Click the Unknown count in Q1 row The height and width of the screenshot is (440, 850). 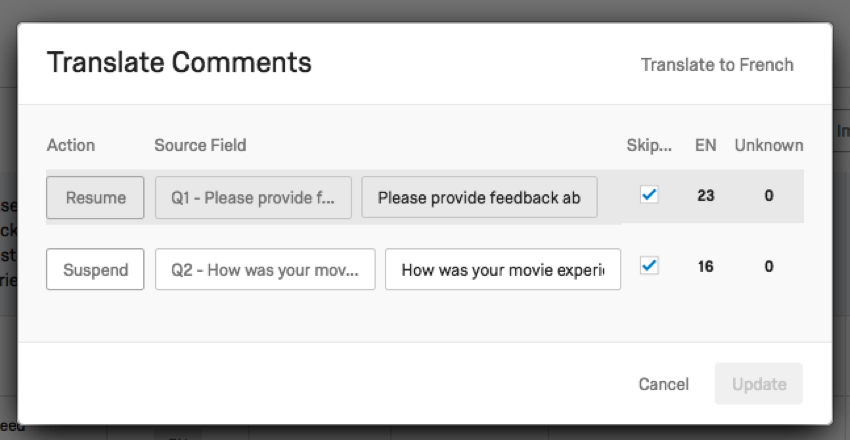coord(769,196)
